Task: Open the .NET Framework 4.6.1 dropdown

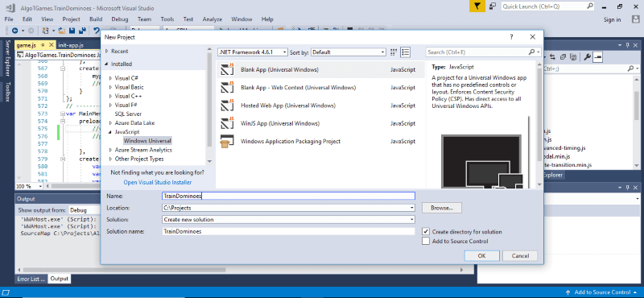Action: click(x=253, y=52)
